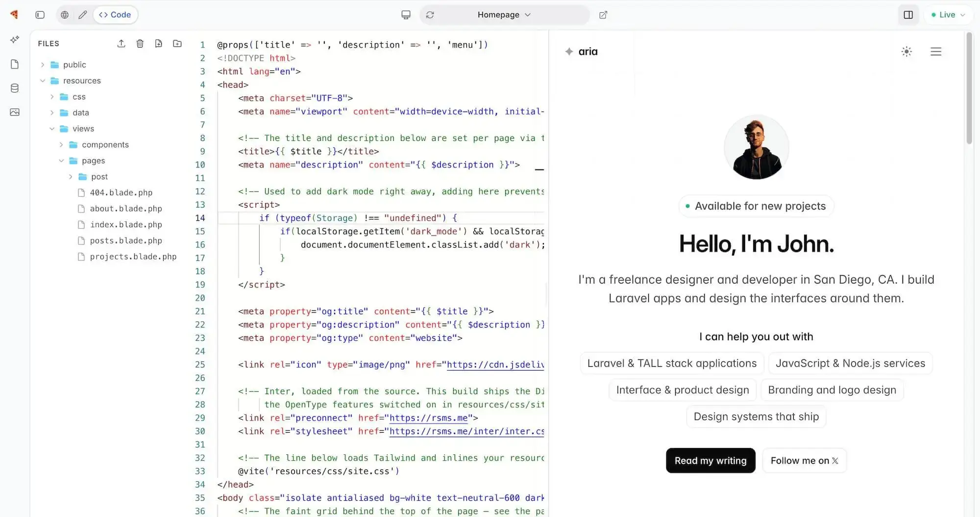Viewport: 980px width, 517px height.
Task: Click the app logo icon
Action: pyautogui.click(x=14, y=15)
